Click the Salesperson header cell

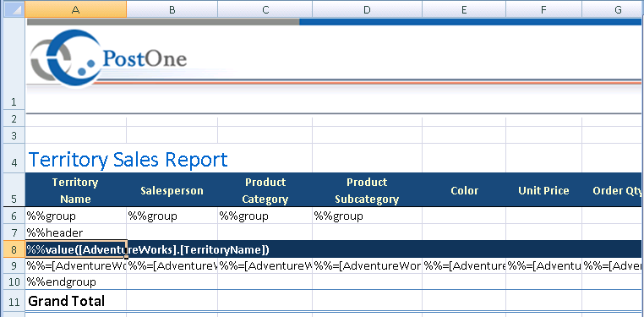coord(172,190)
